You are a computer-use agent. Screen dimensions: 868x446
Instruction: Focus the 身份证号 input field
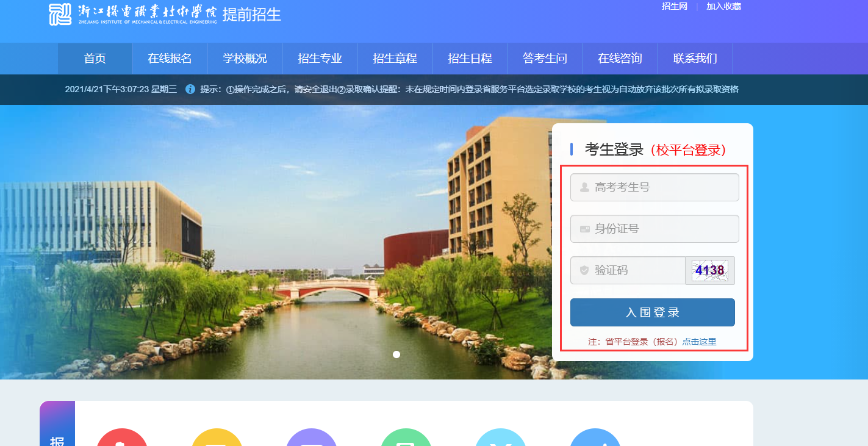655,229
